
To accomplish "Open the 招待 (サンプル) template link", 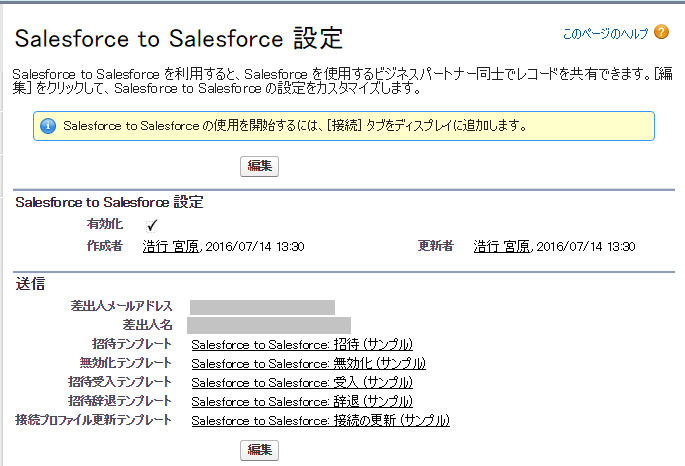I will click(x=302, y=345).
